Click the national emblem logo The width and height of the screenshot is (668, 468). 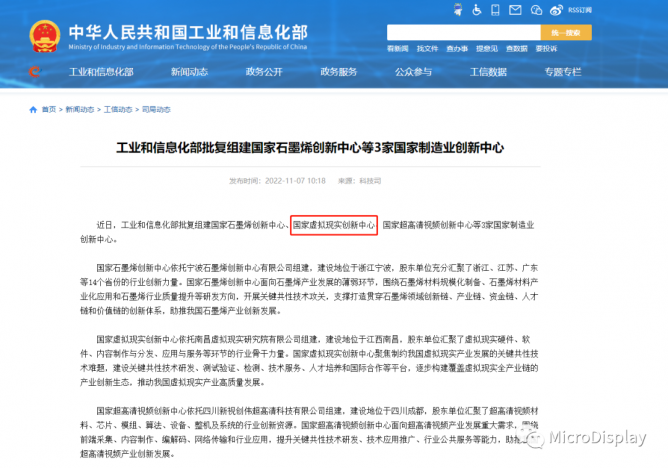coord(39,30)
